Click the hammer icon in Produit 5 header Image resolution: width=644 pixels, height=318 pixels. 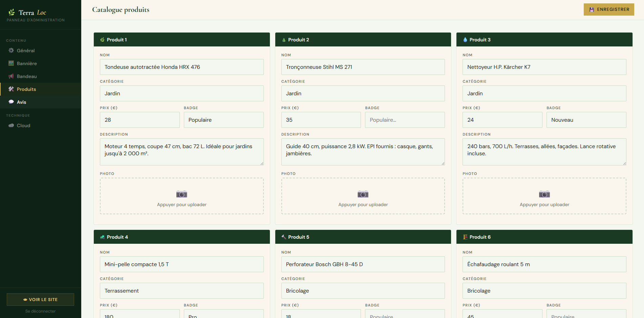pyautogui.click(x=284, y=237)
